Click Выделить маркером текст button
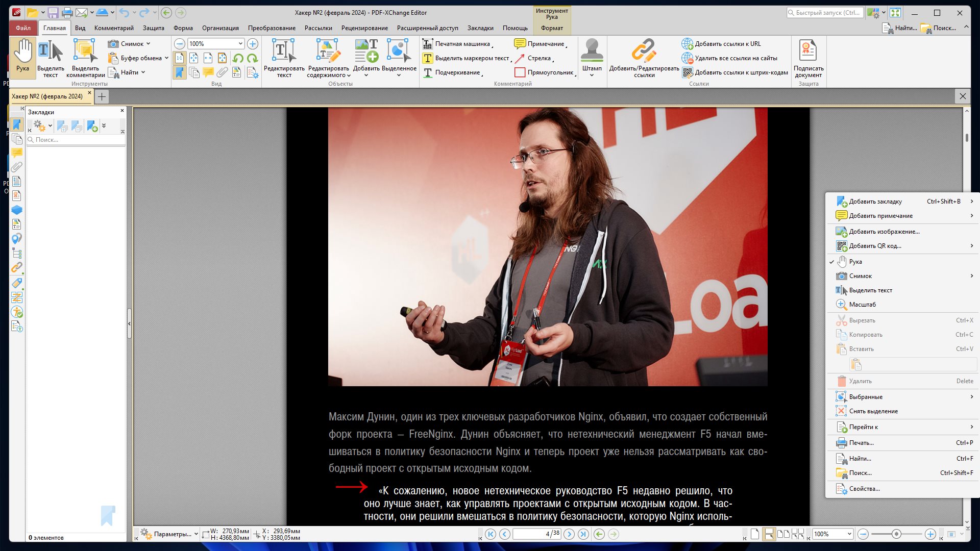The height and width of the screenshot is (551, 980). pos(467,58)
